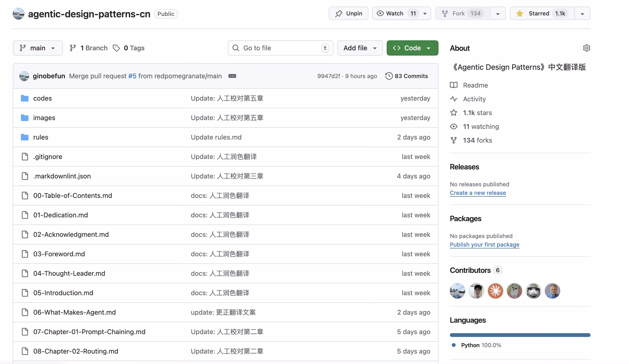Viewport: 629px width, 364px height.
Task: Click the commit history clock icon
Action: (389, 76)
